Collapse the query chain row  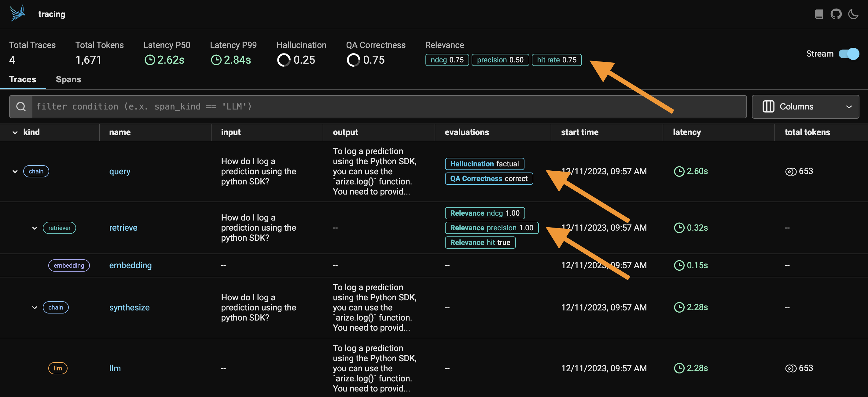pyautogui.click(x=15, y=171)
